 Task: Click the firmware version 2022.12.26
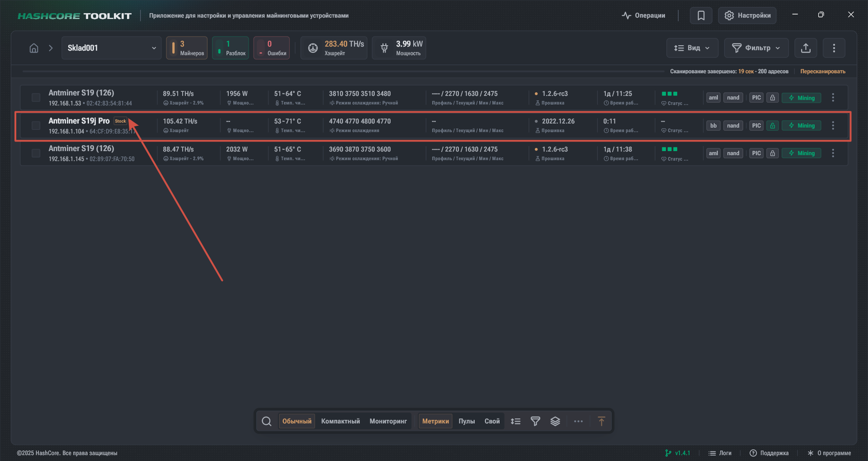pyautogui.click(x=558, y=121)
